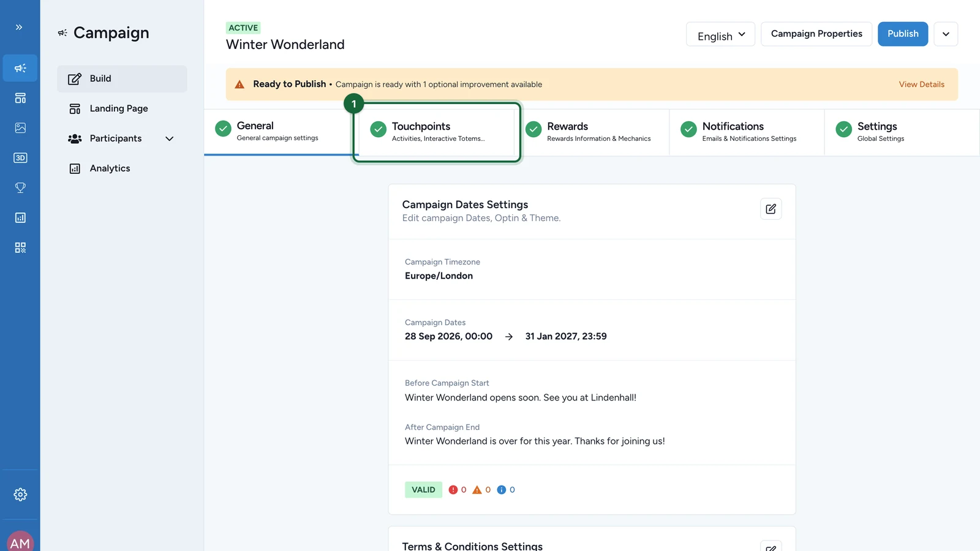The image size is (980, 551).
Task: Switch to the Settings tab
Action: [902, 132]
